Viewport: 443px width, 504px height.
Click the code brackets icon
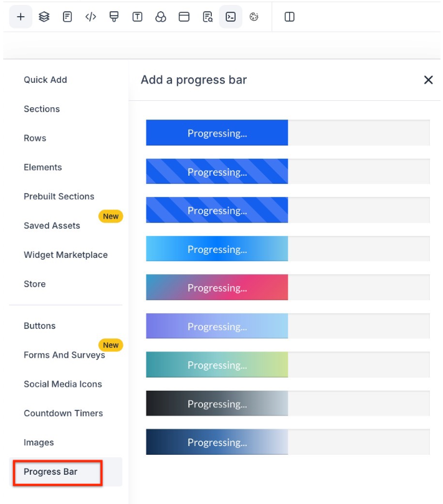pos(91,17)
